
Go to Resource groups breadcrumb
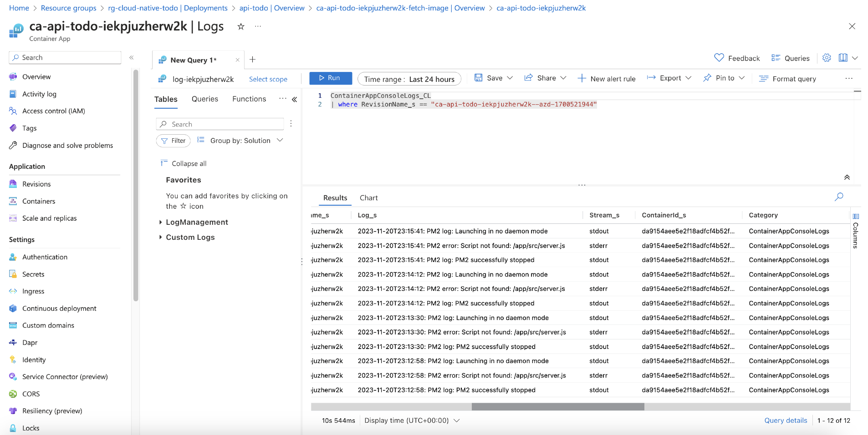(68, 8)
